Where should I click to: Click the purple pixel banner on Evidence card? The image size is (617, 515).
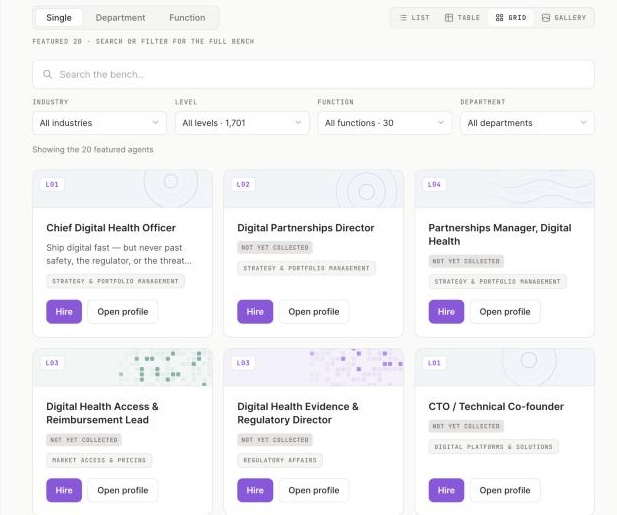pyautogui.click(x=314, y=367)
